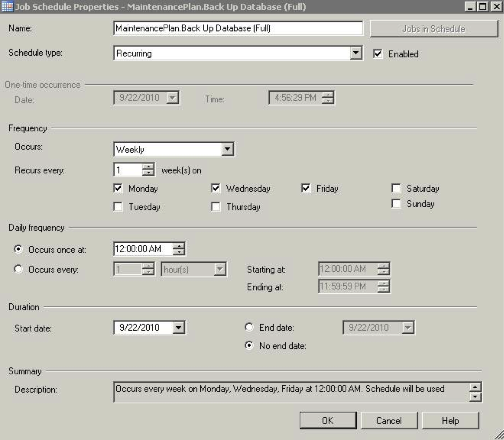Uncheck the Monday checkbox
This screenshot has width=504, height=440.
[118, 188]
